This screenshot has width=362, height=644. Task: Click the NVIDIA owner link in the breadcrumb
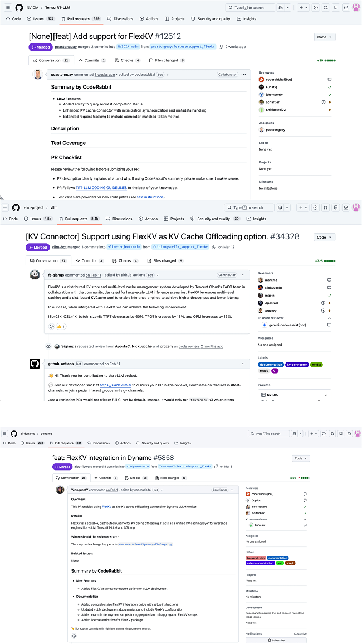(31, 7)
